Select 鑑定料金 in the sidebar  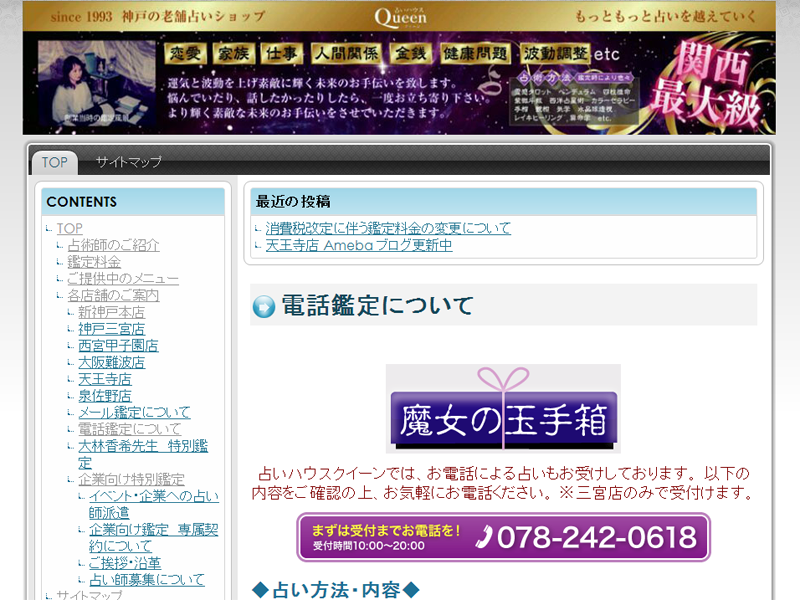94,262
